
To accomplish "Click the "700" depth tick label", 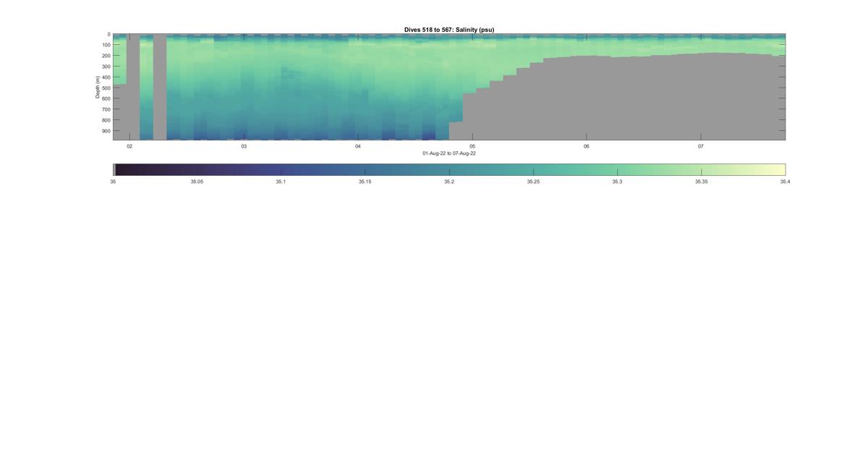I will tap(106, 109).
